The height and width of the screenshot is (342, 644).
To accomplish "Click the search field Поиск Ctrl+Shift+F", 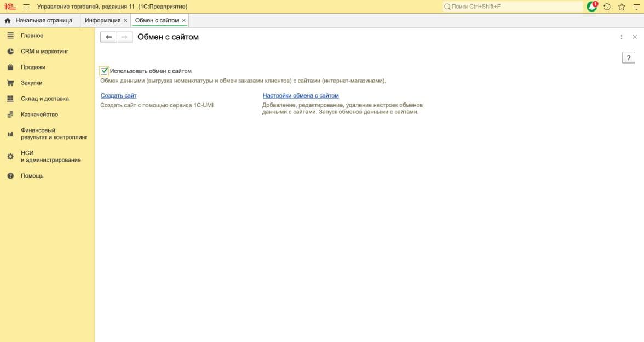I will pyautogui.click(x=513, y=7).
